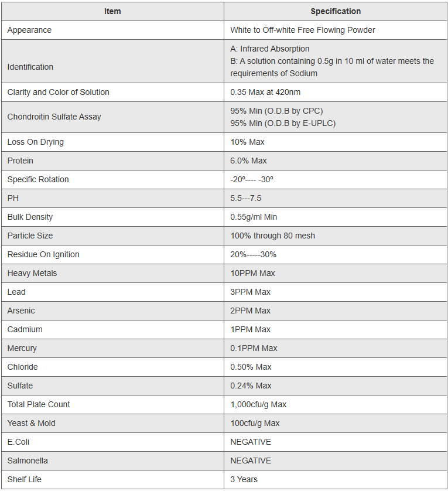Viewport: 448px width, 491px height.
Task: Click the 0.35 Max at 420nm value
Action: (x=265, y=92)
